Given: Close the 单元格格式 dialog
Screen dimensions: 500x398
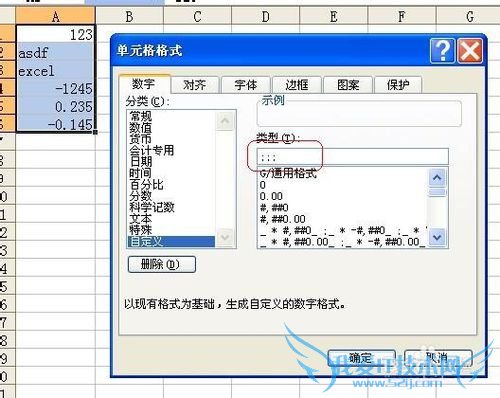Looking at the screenshot, I should 470,51.
